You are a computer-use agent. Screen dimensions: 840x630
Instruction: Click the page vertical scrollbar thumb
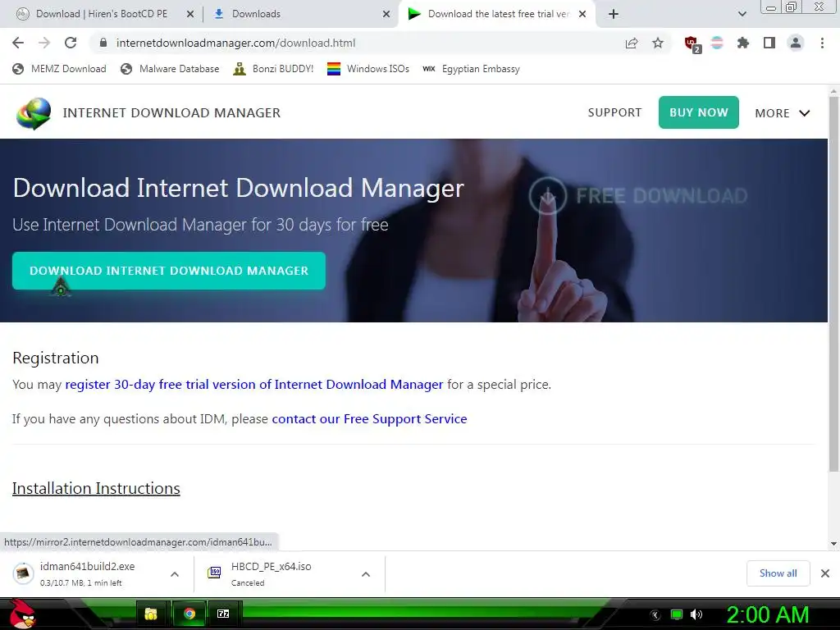833,284
